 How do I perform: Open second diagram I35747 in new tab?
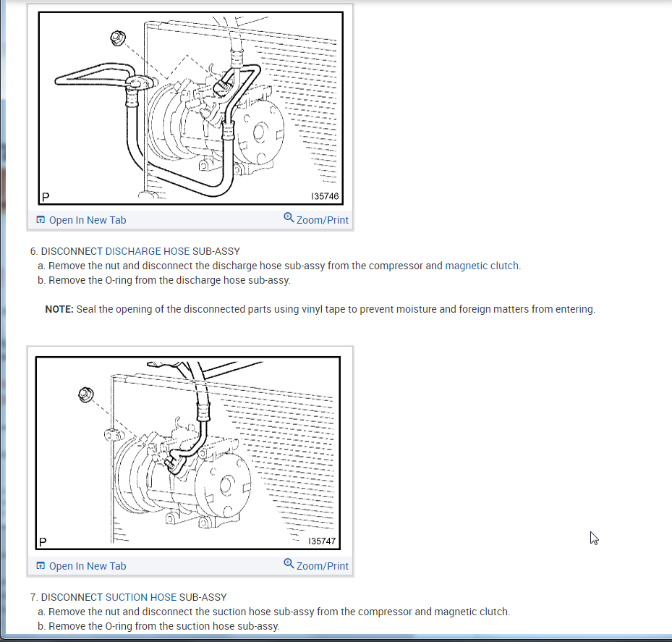pos(88,566)
